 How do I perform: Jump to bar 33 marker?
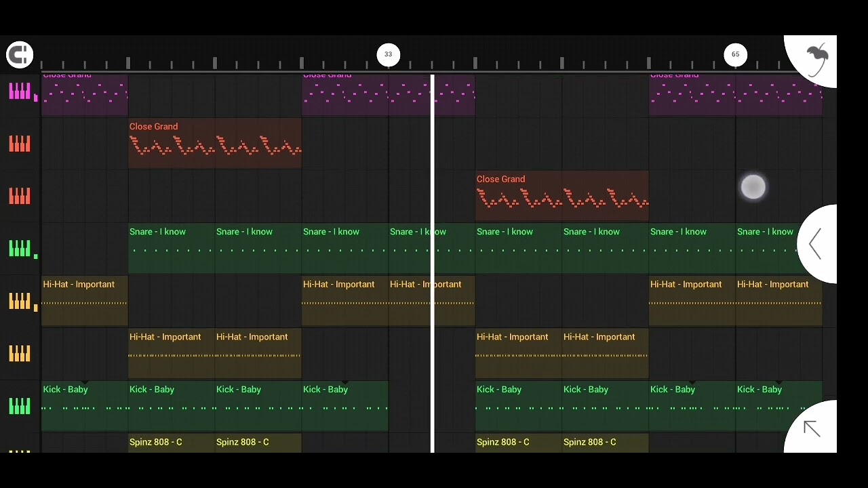click(x=389, y=54)
